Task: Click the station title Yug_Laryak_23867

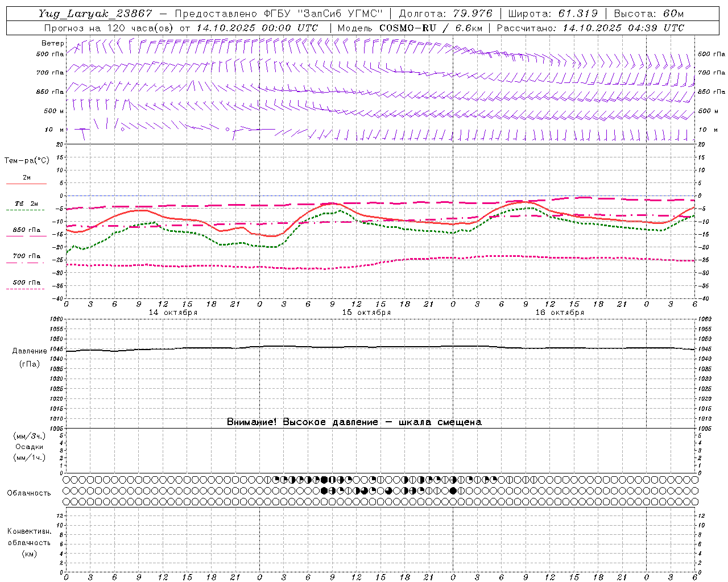Action: [95, 14]
